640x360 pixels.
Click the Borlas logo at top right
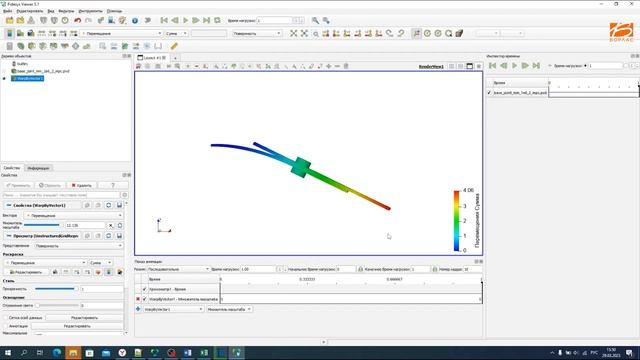pos(621,32)
